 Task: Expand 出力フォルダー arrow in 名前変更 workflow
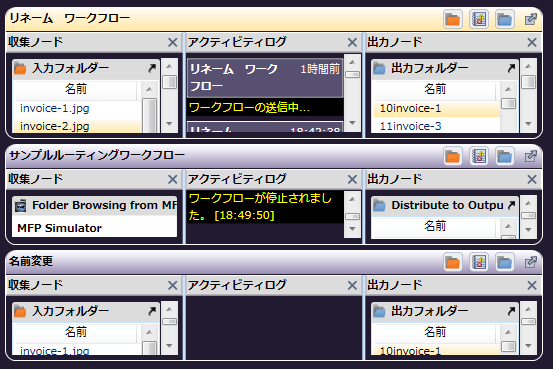pos(511,311)
